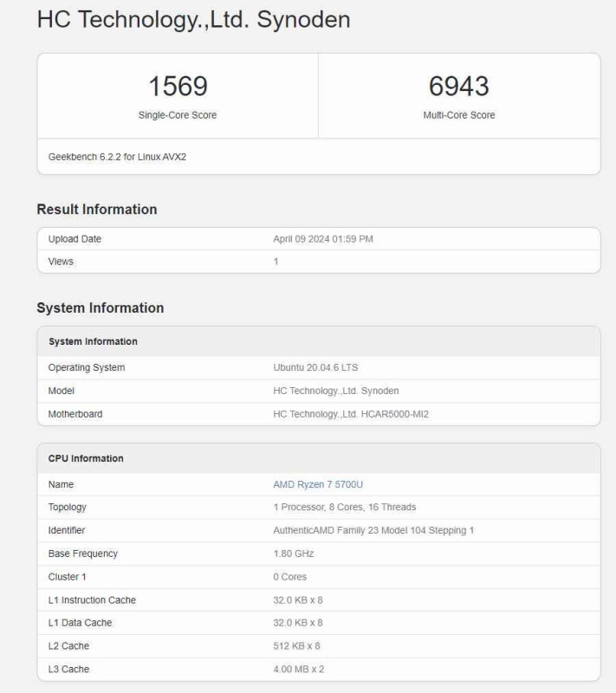616x693 pixels.
Task: Click the 'Single-Core Score' label
Action: pyautogui.click(x=178, y=115)
